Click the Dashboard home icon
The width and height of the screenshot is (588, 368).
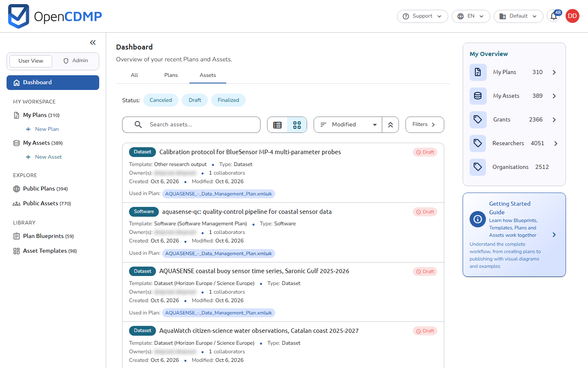tap(17, 83)
